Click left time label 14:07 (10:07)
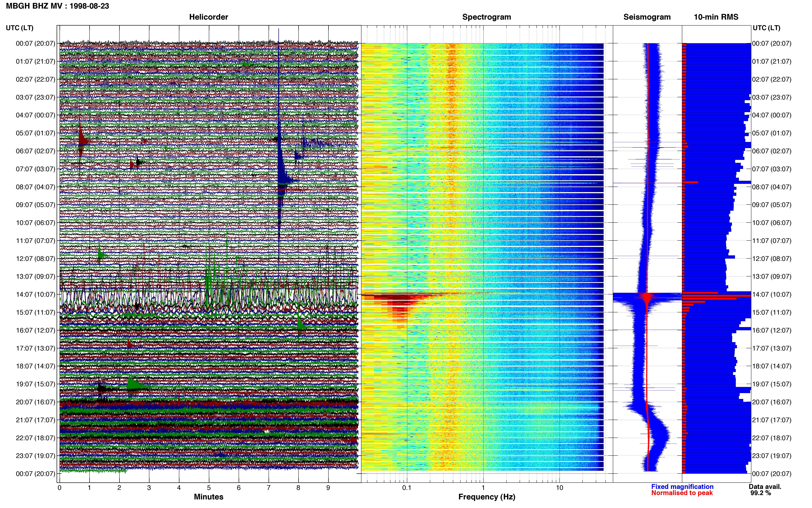The width and height of the screenshot is (812, 508). tap(35, 294)
